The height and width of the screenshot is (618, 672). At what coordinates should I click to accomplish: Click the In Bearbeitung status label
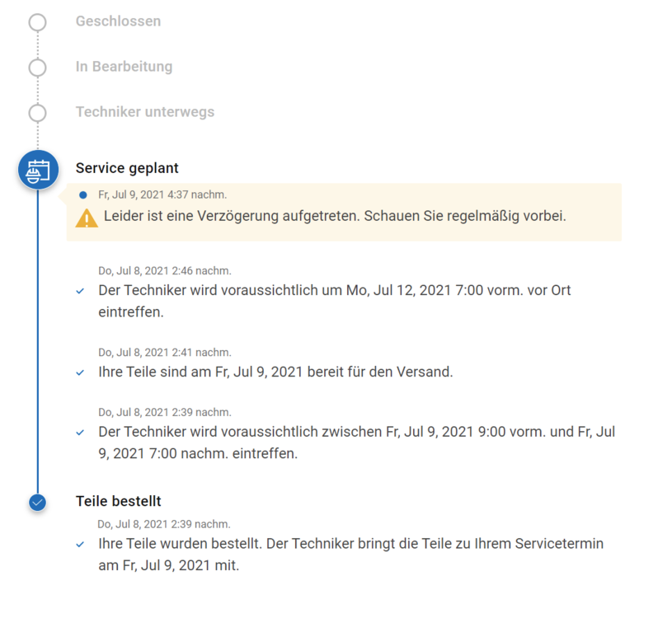pos(124,67)
